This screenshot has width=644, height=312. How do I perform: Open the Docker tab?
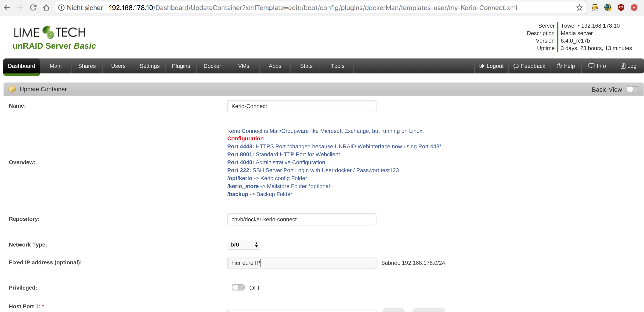(212, 66)
